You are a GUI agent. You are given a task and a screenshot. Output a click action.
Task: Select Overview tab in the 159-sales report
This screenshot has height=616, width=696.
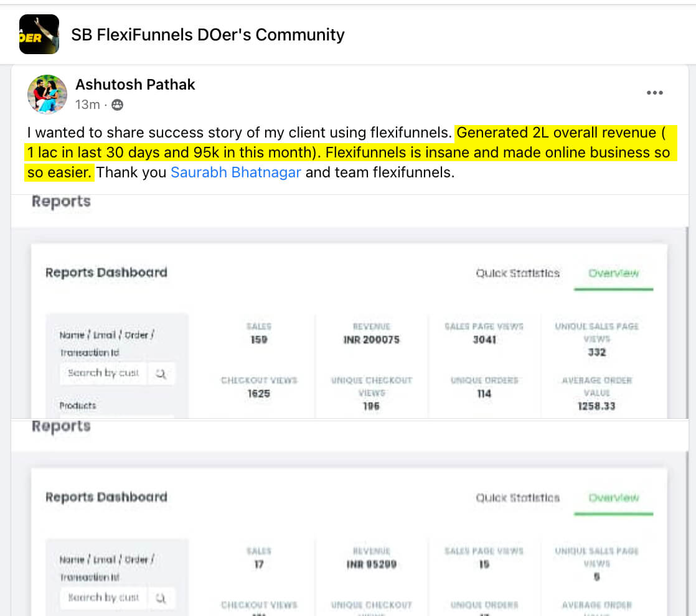click(x=613, y=273)
